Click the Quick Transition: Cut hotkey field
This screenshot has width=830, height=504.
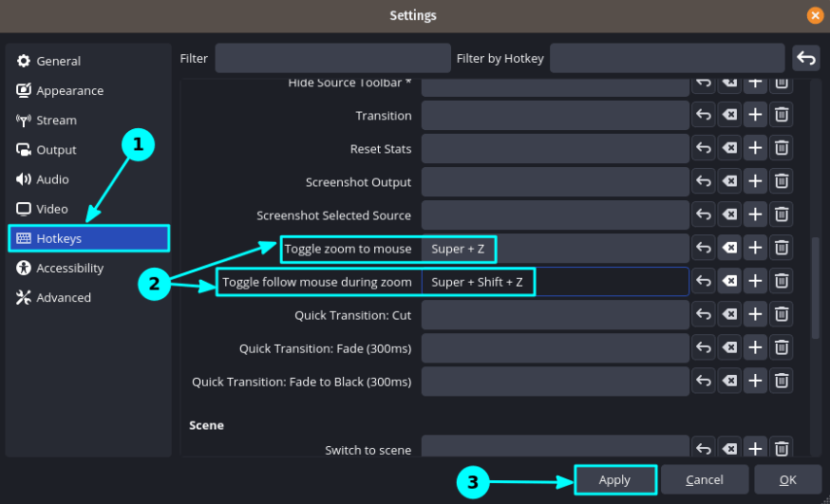556,315
